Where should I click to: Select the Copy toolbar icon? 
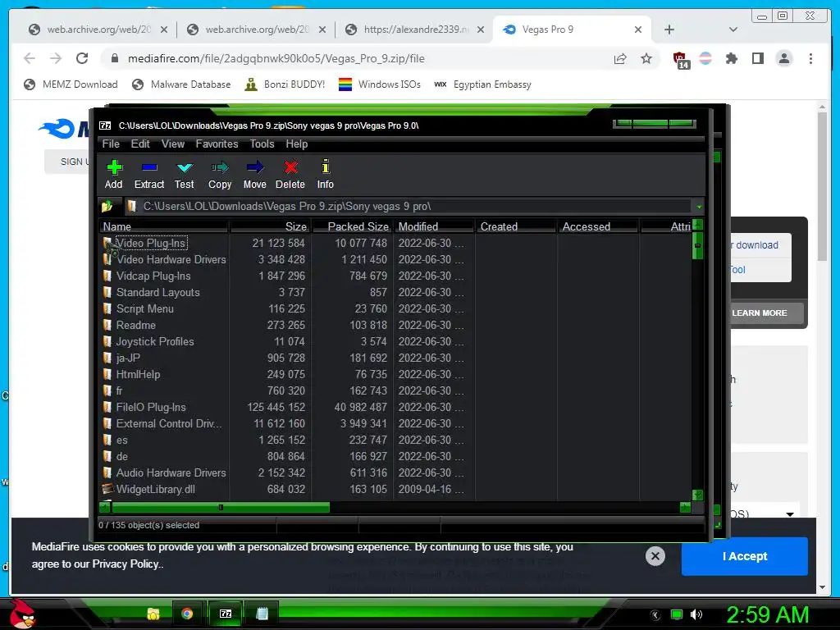pos(220,175)
